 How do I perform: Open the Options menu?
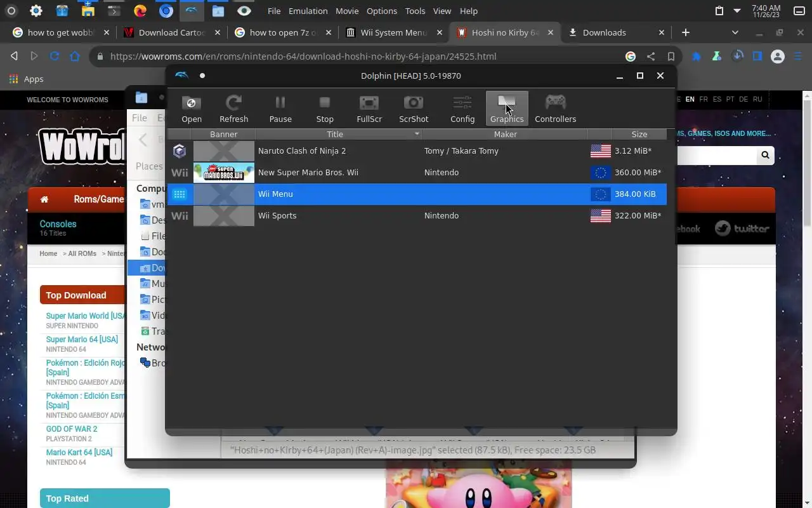click(x=382, y=11)
